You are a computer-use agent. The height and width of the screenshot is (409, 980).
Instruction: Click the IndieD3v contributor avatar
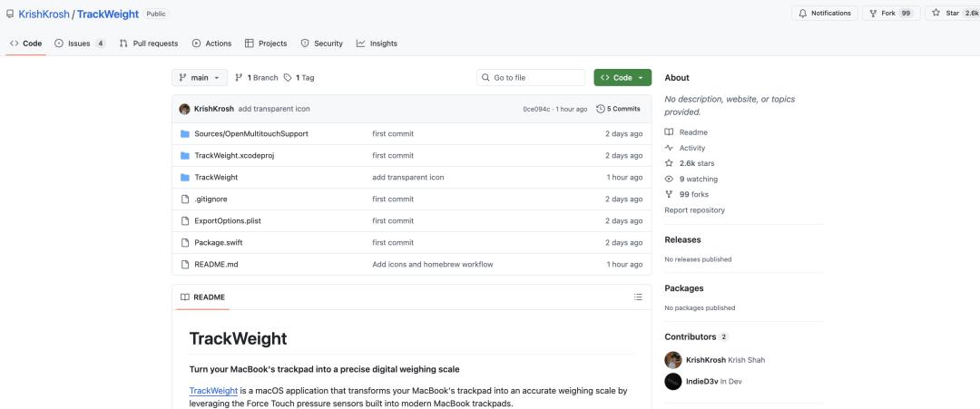[x=673, y=382]
